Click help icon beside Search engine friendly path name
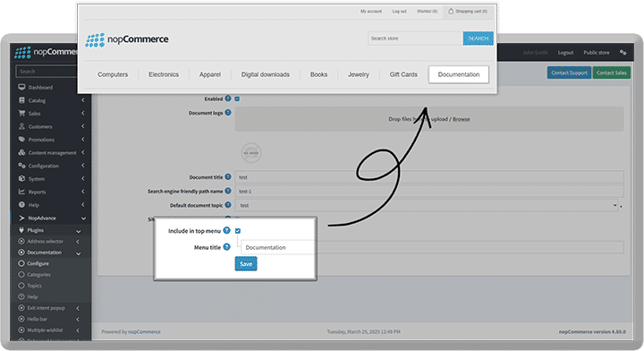Screen dimensions: 644x351 228,191
